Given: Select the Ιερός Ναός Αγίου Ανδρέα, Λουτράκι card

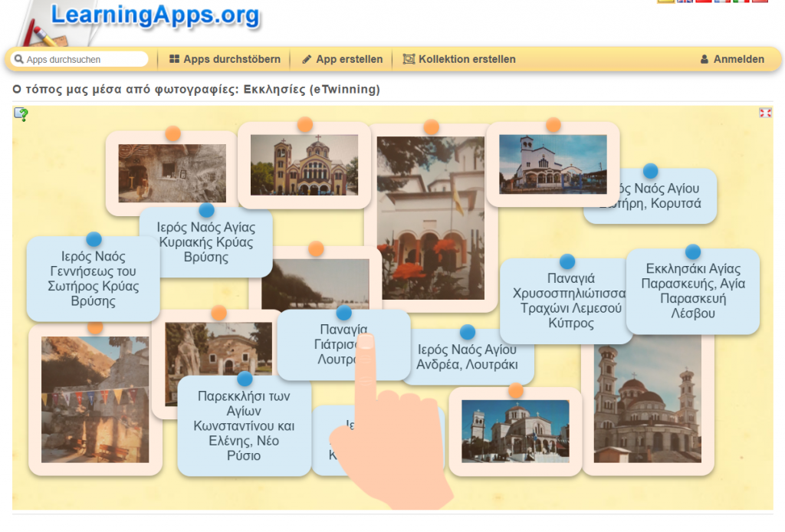Looking at the screenshot, I should pos(467,358).
